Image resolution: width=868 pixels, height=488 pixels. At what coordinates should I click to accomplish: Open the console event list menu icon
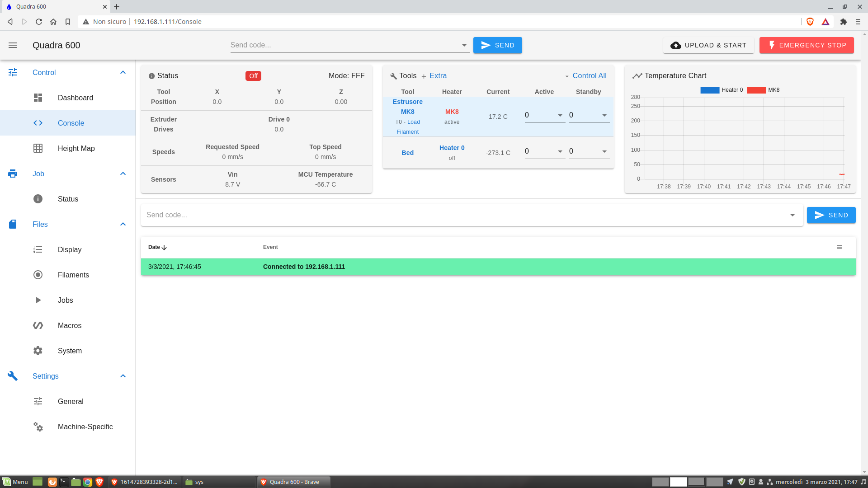click(840, 247)
